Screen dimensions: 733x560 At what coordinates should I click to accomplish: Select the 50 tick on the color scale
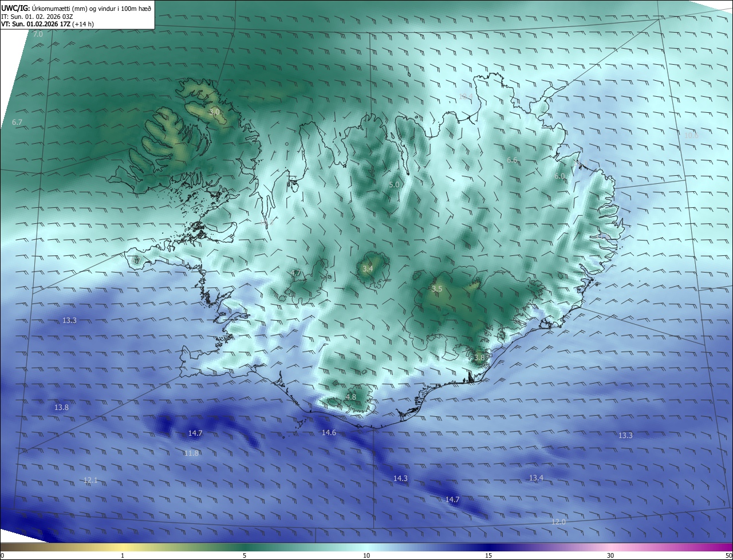pyautogui.click(x=728, y=556)
